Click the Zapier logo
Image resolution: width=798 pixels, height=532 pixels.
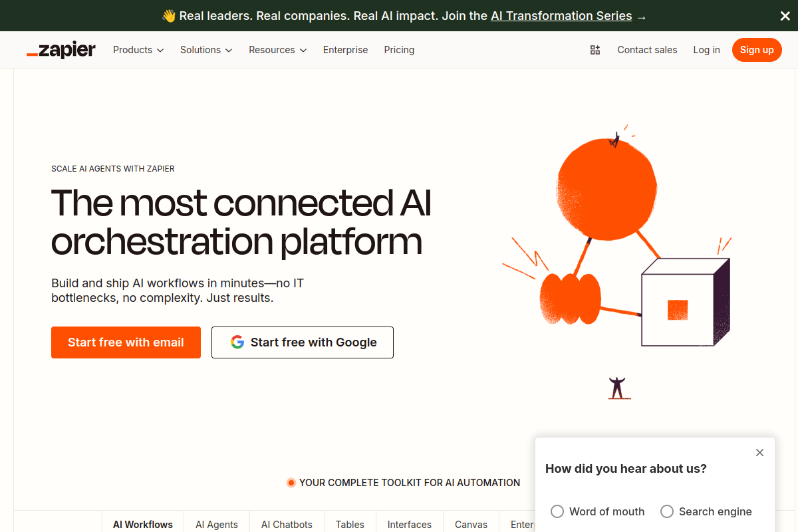[x=61, y=49]
